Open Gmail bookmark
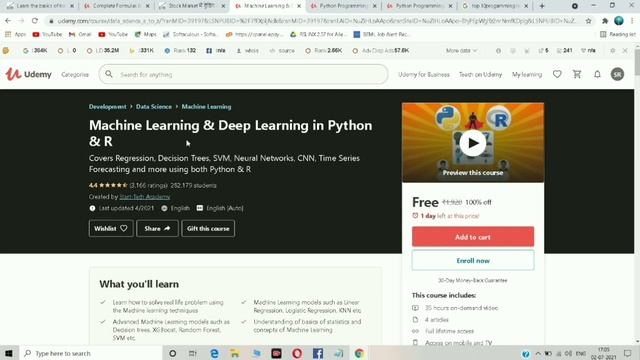 point(80,34)
